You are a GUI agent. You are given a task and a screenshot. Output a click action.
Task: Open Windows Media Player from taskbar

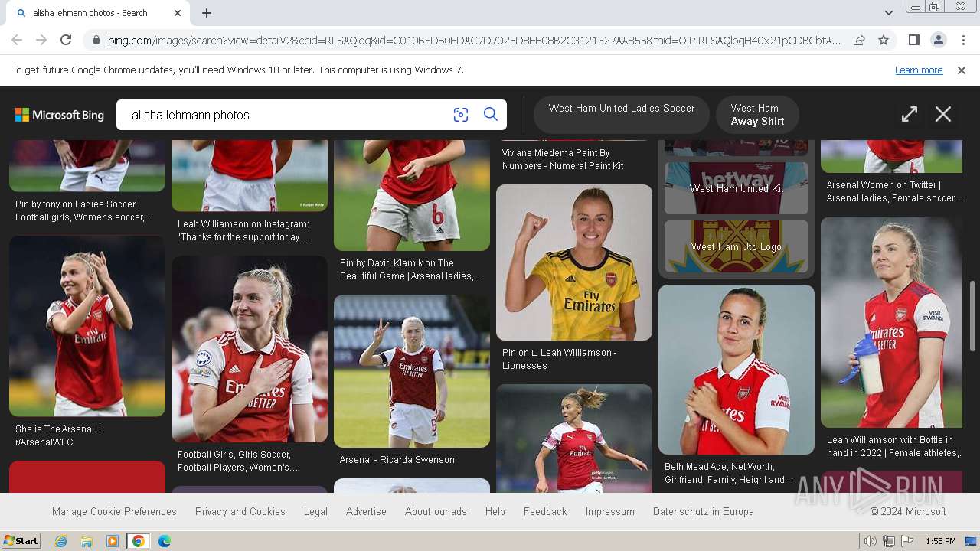[x=113, y=541]
